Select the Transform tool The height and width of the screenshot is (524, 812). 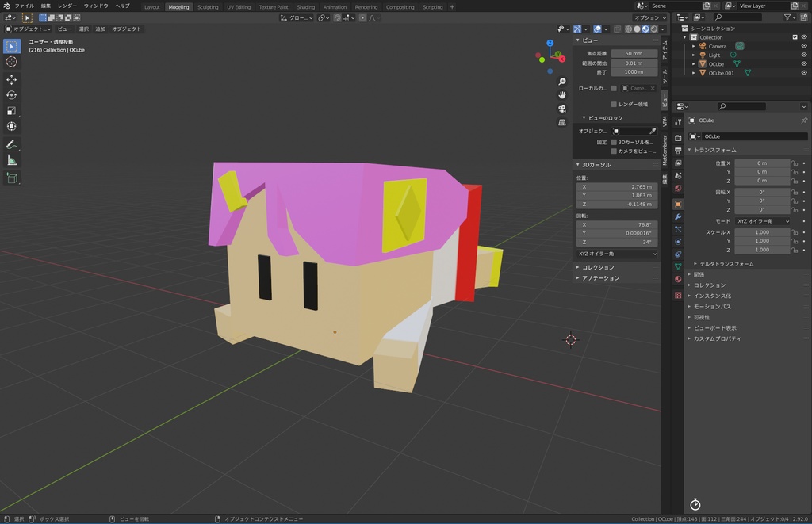(x=11, y=126)
